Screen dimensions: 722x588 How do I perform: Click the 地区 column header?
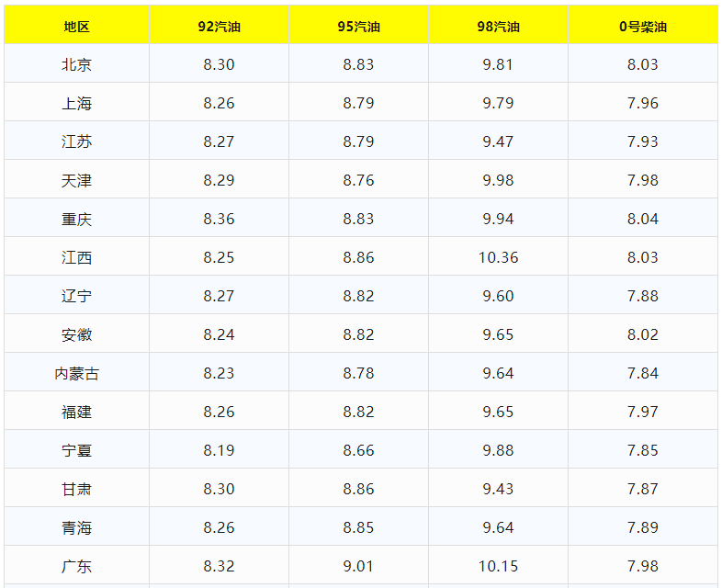tap(76, 27)
